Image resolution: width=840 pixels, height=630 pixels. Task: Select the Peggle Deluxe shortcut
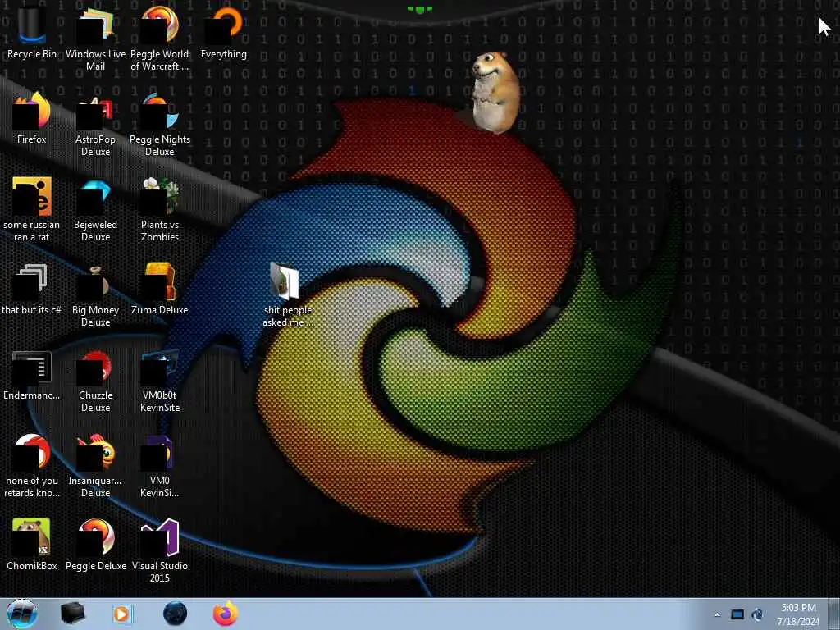click(95, 545)
